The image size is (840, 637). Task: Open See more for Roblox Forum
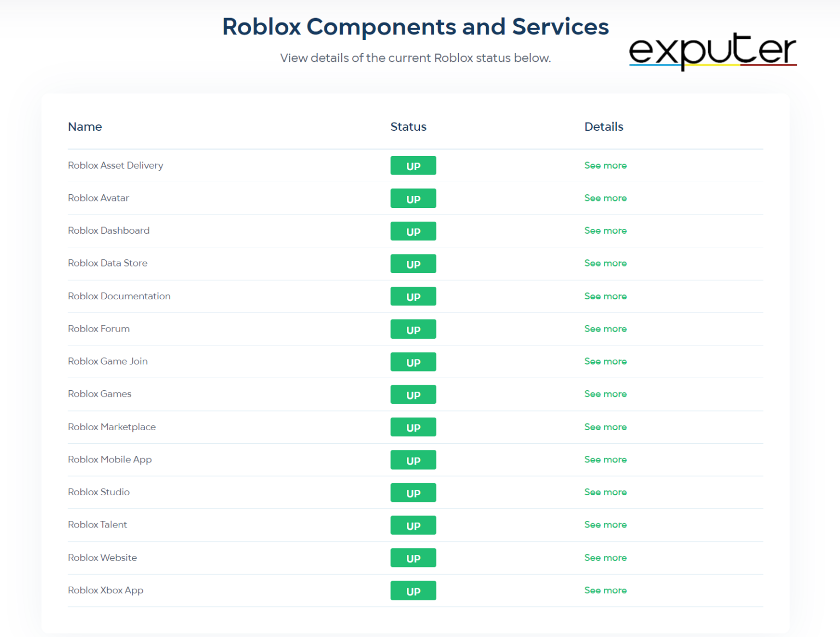(605, 329)
